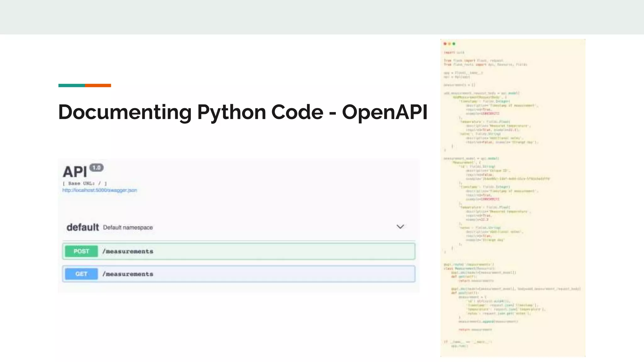Click the red dot in code window

click(x=445, y=44)
